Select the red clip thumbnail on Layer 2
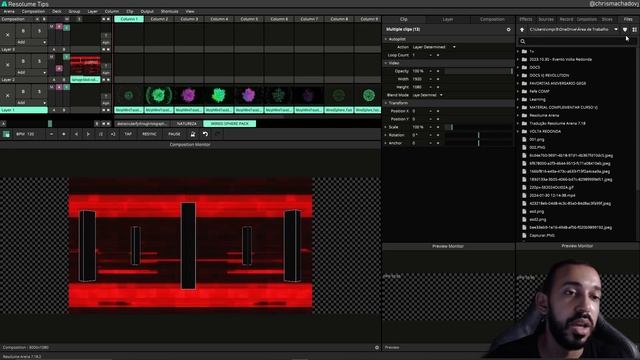Image resolution: width=640 pixels, height=360 pixels. point(85,65)
